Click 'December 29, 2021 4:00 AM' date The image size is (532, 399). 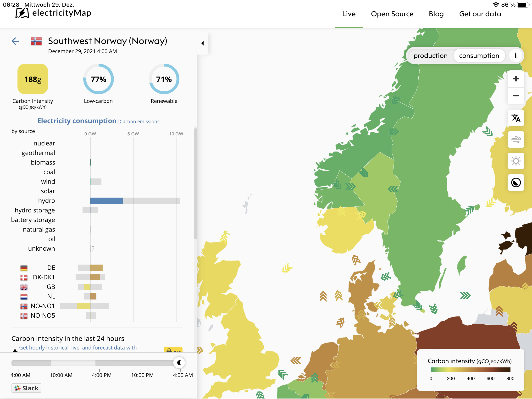click(x=83, y=51)
